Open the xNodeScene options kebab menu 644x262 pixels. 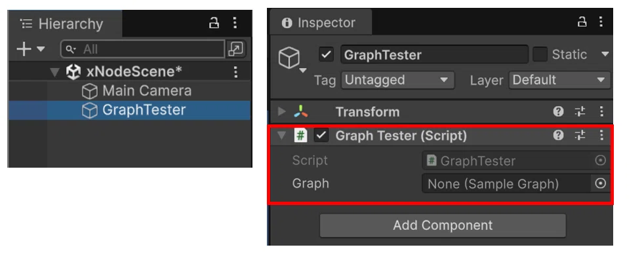(x=235, y=72)
